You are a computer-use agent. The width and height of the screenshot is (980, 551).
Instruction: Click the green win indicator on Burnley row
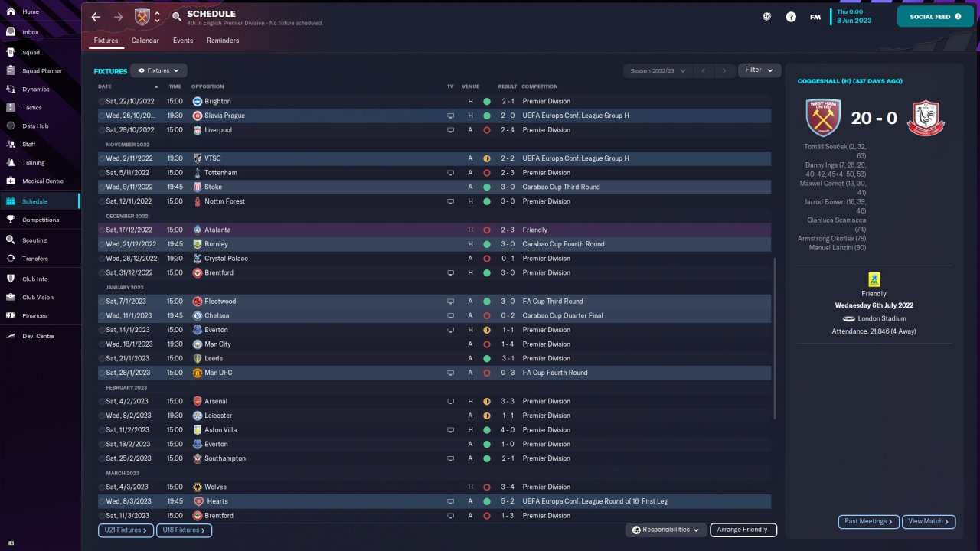[487, 244]
